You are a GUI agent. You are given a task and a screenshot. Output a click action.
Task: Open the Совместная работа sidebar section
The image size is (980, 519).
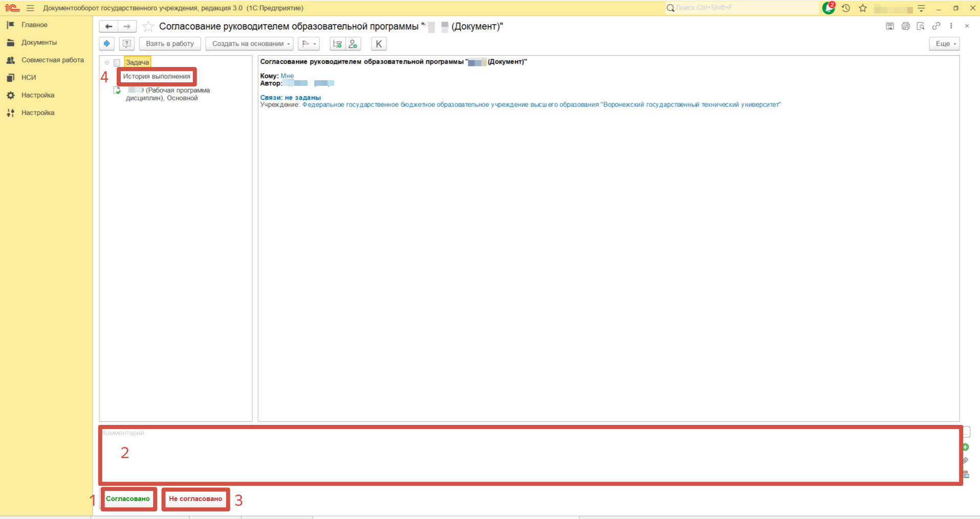click(x=52, y=60)
